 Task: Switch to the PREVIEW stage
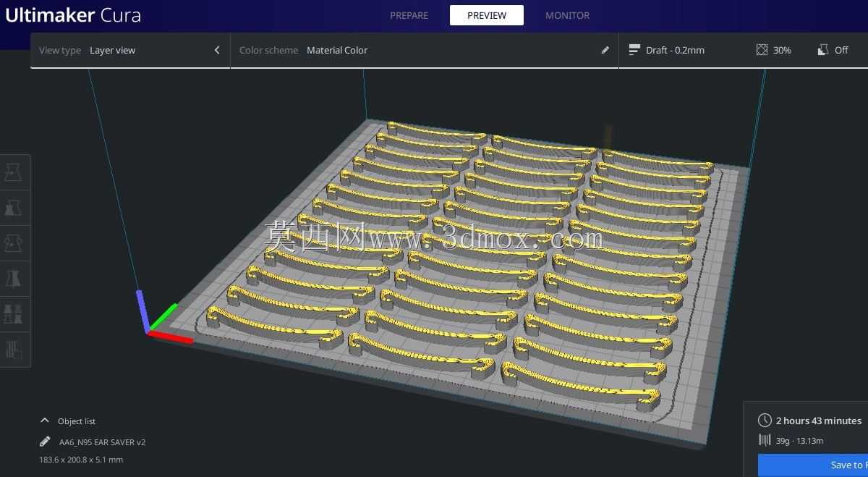487,15
